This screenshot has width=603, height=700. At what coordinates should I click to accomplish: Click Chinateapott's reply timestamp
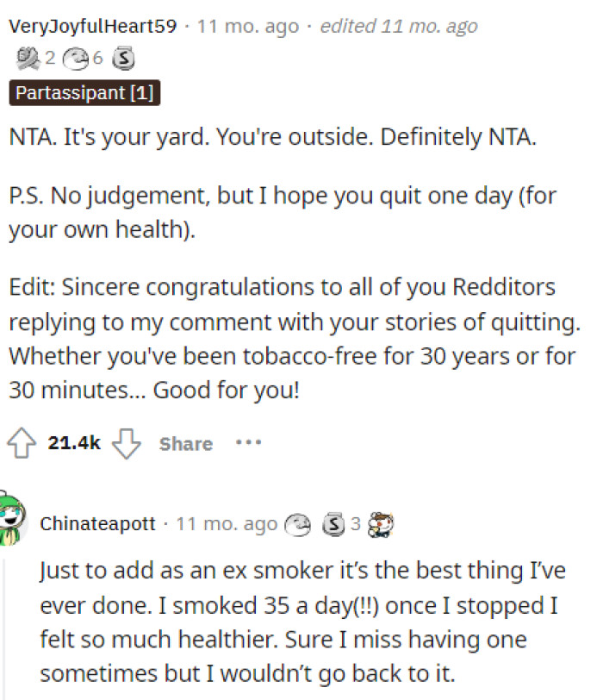(227, 523)
